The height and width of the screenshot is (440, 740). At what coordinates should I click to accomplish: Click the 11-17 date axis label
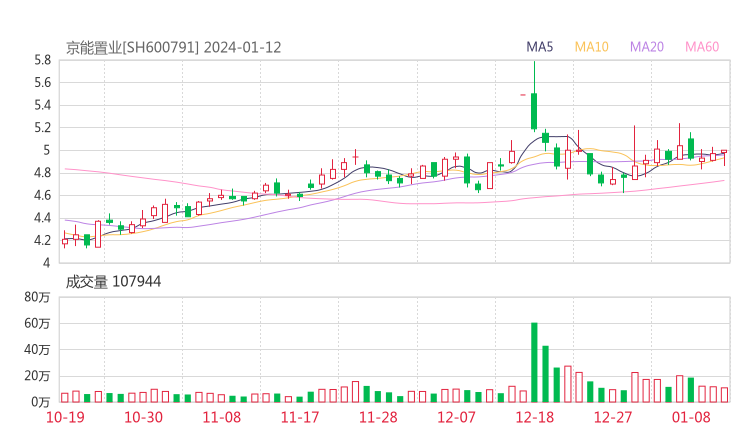pos(300,417)
